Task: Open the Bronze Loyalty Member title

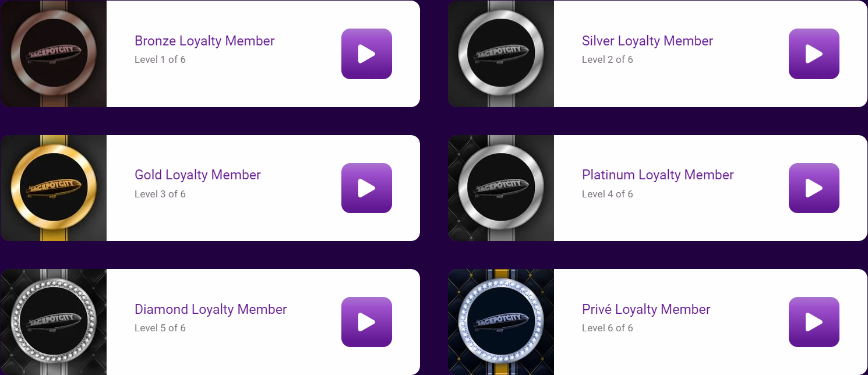Action: coord(204,41)
